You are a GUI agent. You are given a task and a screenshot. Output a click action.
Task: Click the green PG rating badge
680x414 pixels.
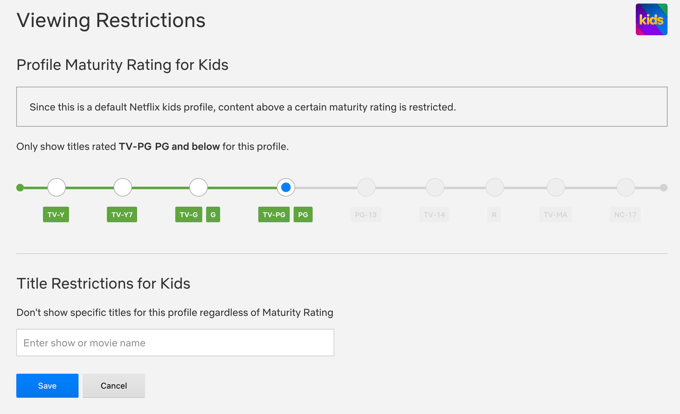coord(303,214)
